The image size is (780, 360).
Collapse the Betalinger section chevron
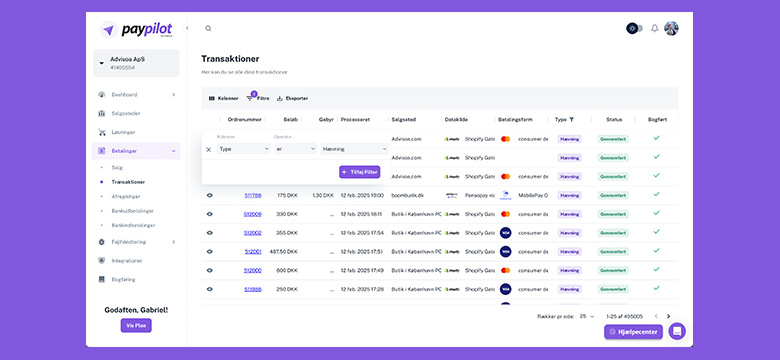[x=174, y=151]
